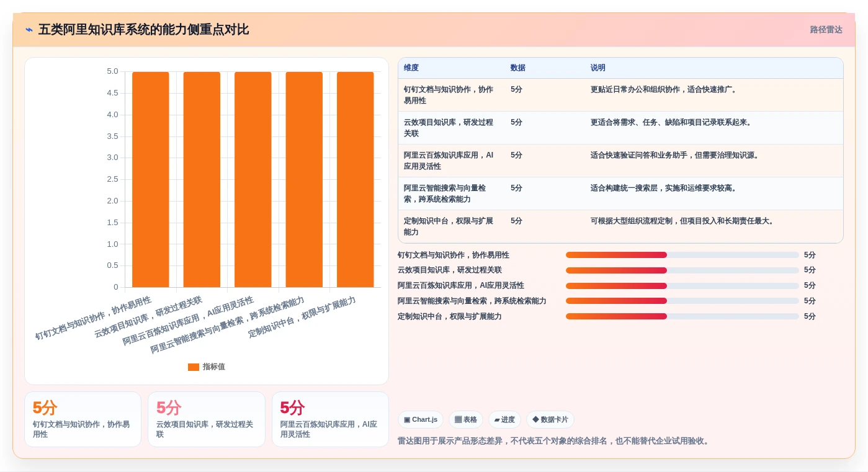This screenshot has height=472, width=868.
Task: Click progress label 云效项目知识库,研发过程关联
Action: tap(450, 270)
